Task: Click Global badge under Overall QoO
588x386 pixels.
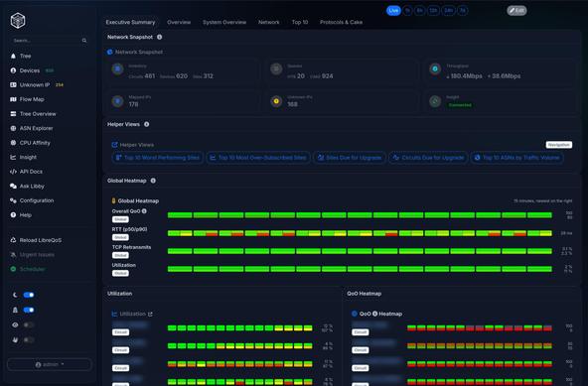Action: [x=120, y=219]
